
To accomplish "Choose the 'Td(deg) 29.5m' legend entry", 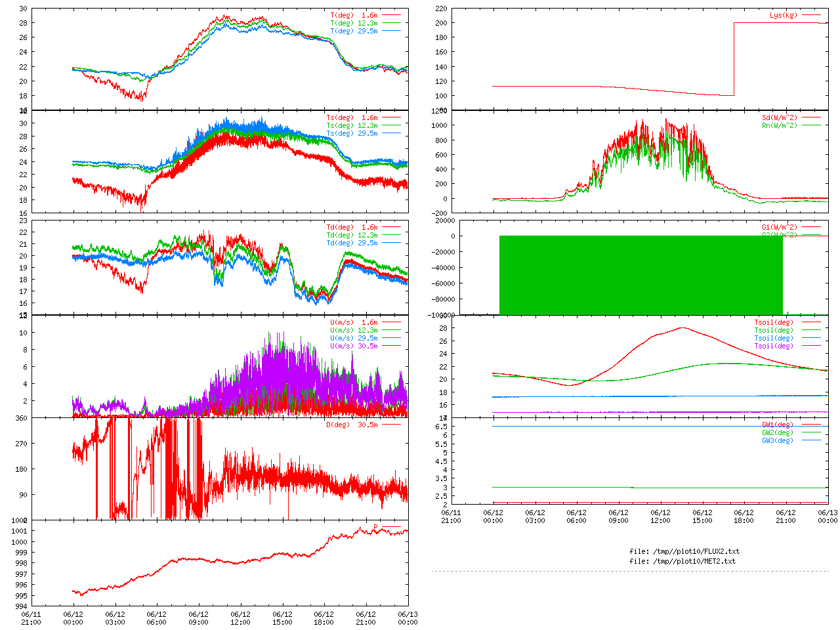I will point(352,243).
